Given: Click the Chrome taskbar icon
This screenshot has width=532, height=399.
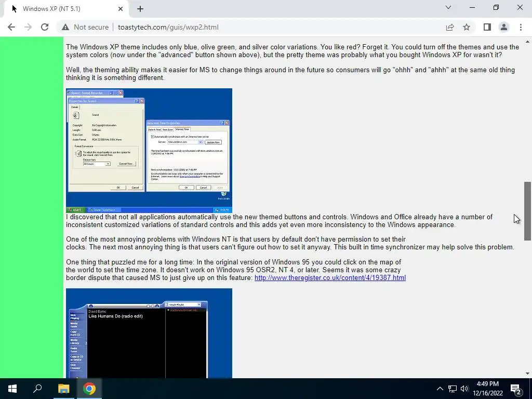Looking at the screenshot, I should pyautogui.click(x=89, y=389).
